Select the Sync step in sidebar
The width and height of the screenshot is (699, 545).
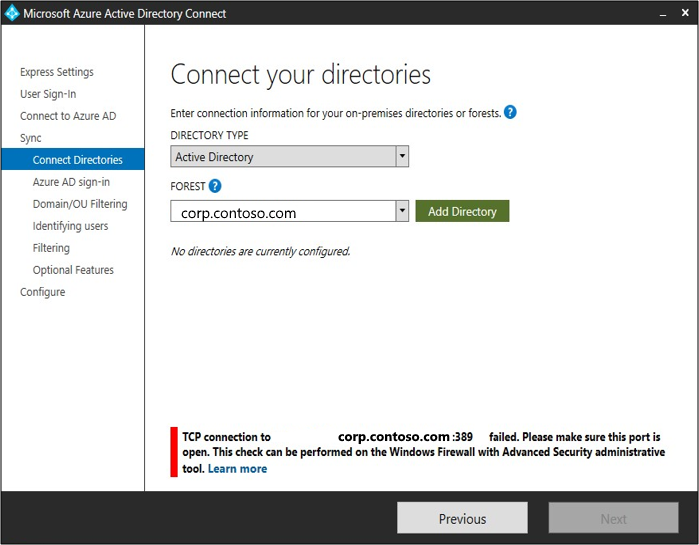31,138
